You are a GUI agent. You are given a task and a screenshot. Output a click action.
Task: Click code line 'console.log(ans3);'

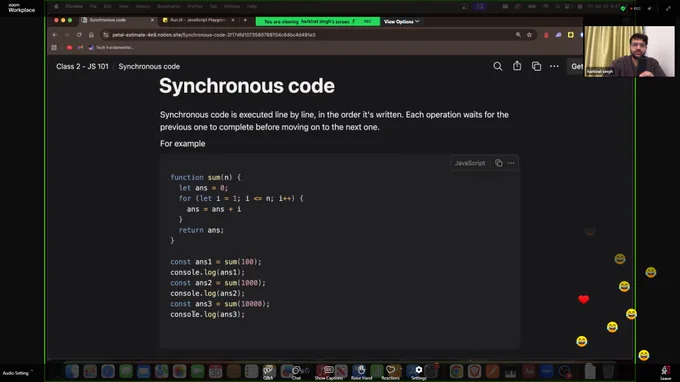click(x=207, y=314)
